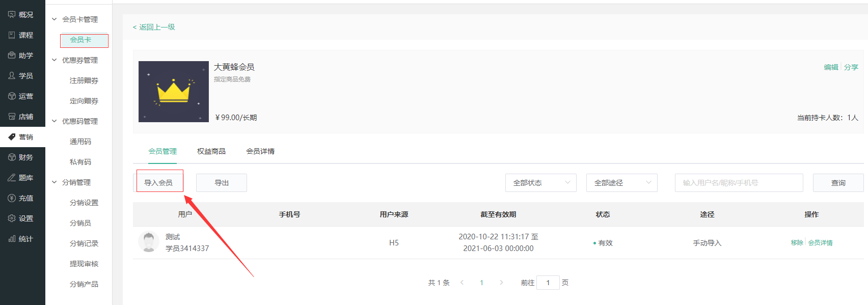The image size is (868, 305).
Task: Select page 1 in pagination
Action: click(482, 283)
